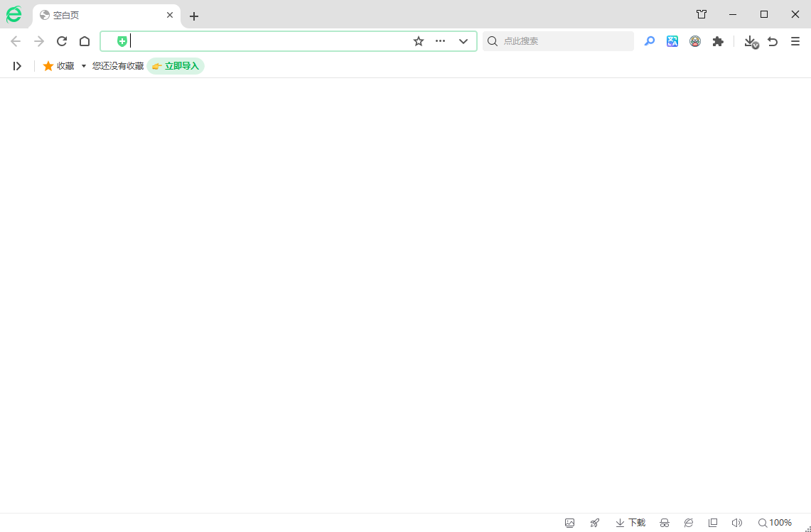
Task: Bookmark this page with the star icon
Action: (x=418, y=41)
